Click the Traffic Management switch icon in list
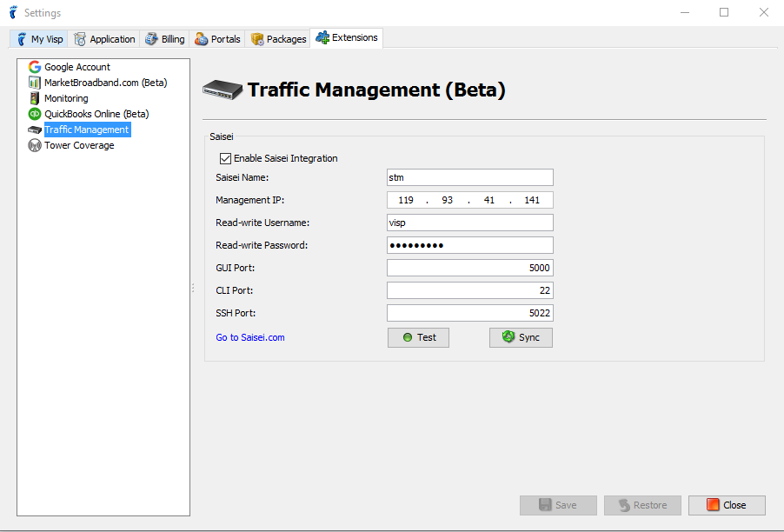The image size is (784, 532). (x=35, y=130)
